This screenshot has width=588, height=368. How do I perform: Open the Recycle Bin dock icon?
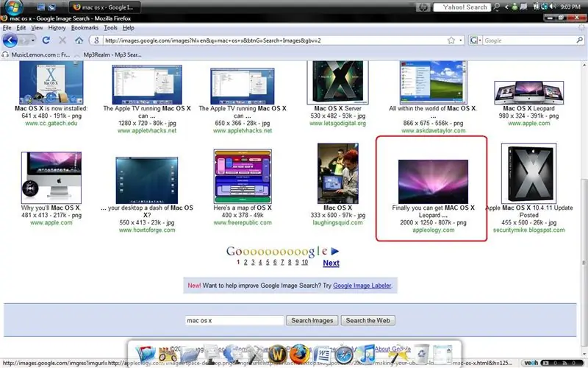coord(420,354)
